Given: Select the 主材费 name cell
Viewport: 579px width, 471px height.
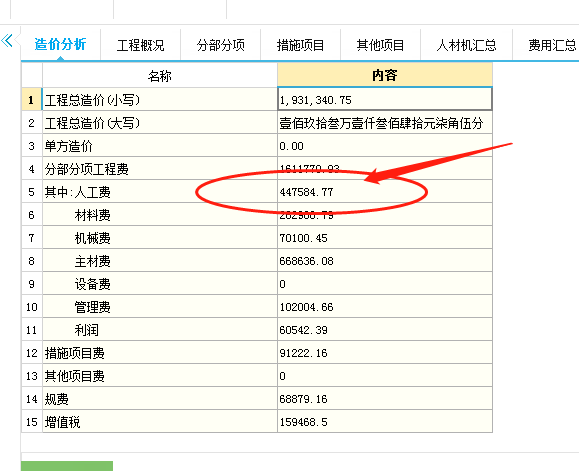Looking at the screenshot, I should (160, 261).
